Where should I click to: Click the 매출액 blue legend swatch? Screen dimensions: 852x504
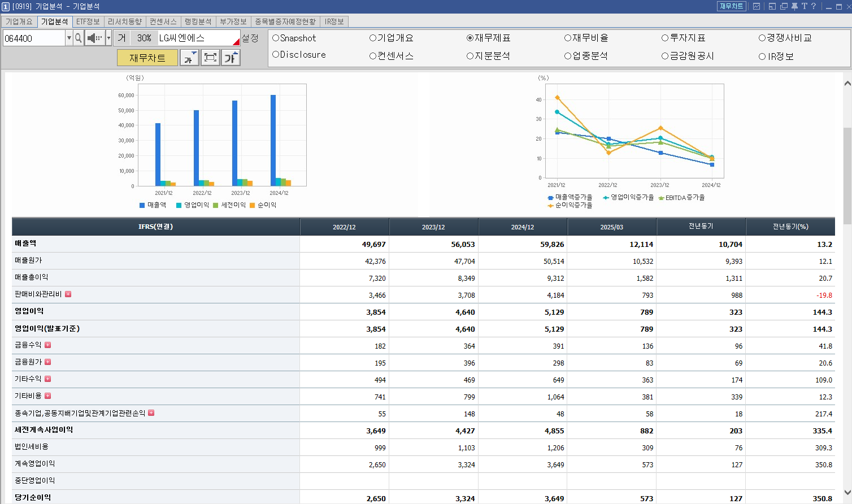(x=142, y=205)
